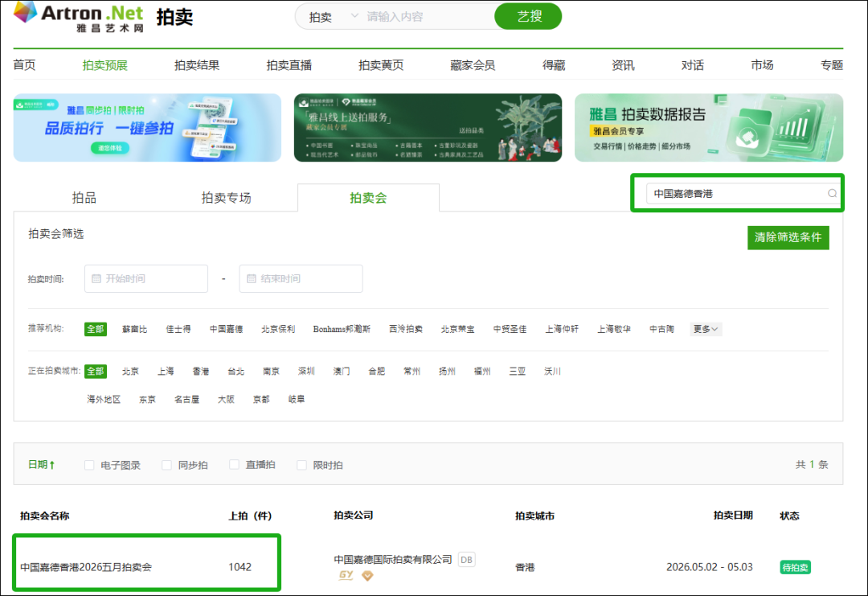Select 全部 in the 正在拍卖城市 row

[x=95, y=371]
